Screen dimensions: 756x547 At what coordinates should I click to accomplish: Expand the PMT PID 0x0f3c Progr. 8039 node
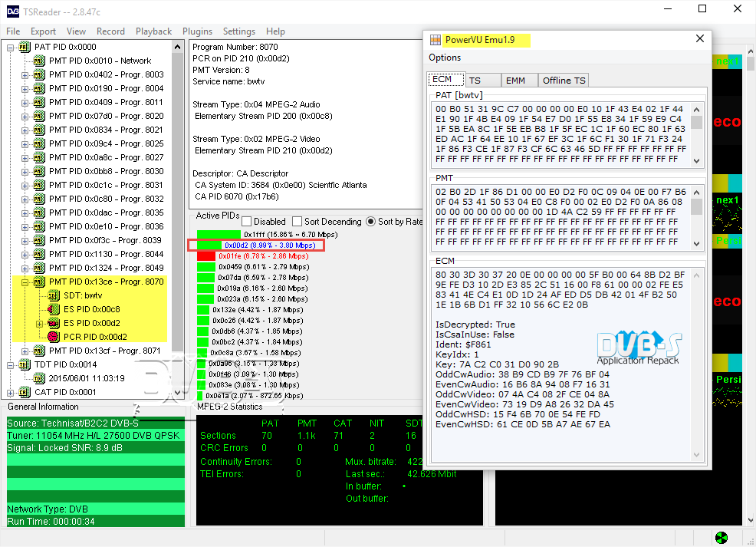(x=25, y=241)
